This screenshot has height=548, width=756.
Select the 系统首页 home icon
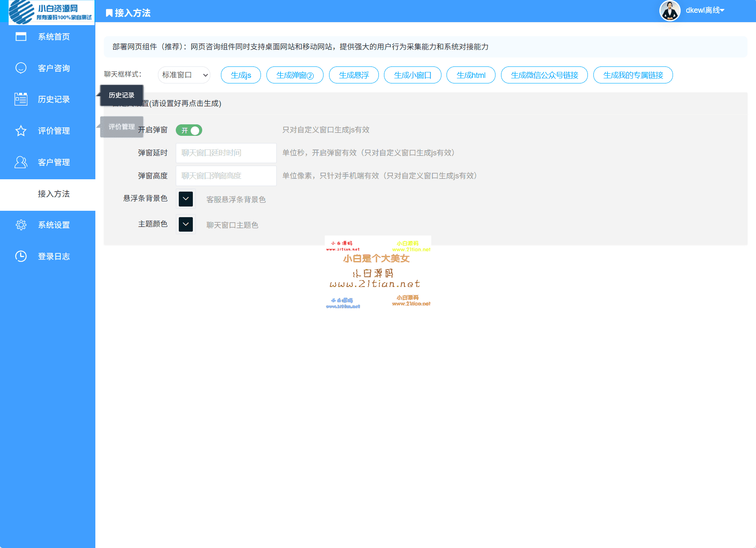[21, 37]
